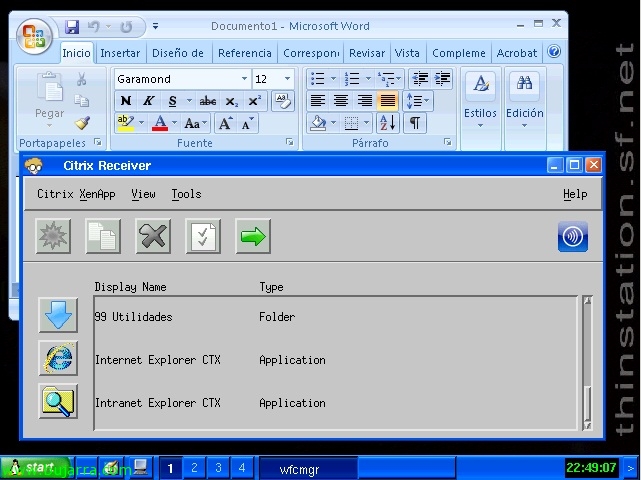
Task: Clear formatting with eraser icon
Action: (282, 101)
